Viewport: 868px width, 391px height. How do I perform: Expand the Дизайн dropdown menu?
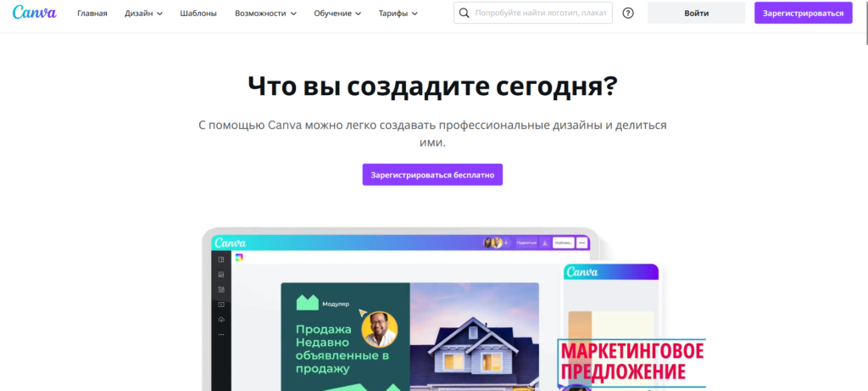point(143,14)
